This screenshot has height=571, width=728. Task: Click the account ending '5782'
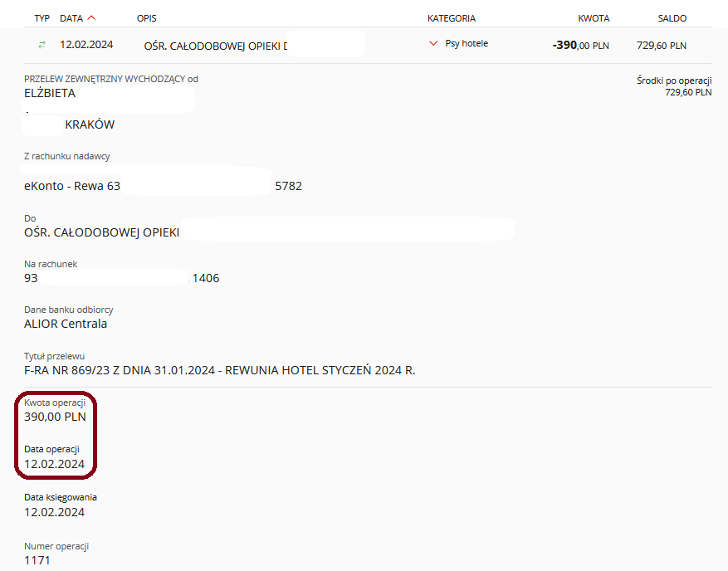[x=288, y=186]
